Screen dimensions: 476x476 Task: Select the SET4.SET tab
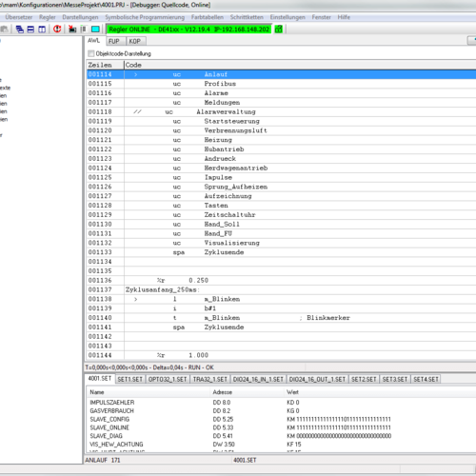click(x=426, y=379)
